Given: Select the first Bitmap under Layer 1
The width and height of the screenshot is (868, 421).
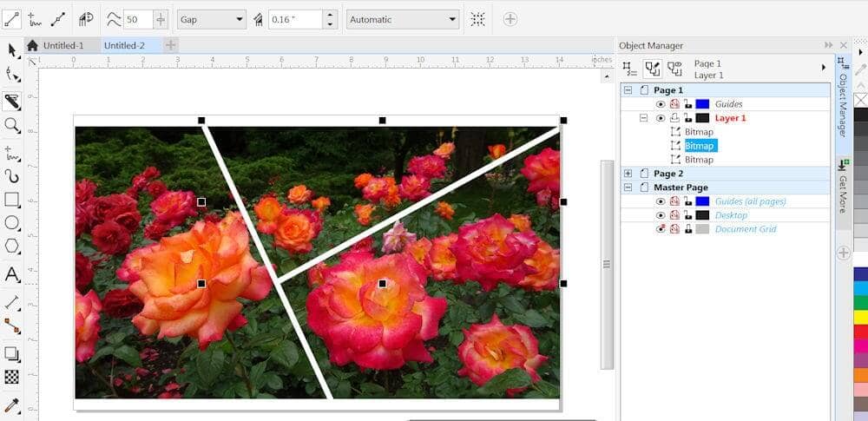Looking at the screenshot, I should [x=699, y=132].
